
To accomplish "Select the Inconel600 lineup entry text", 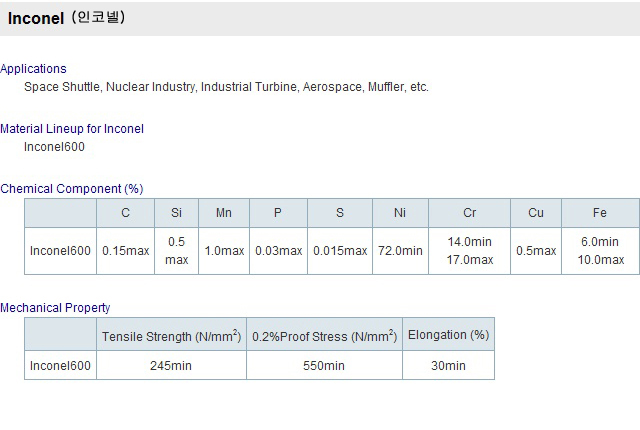I will tap(54, 146).
